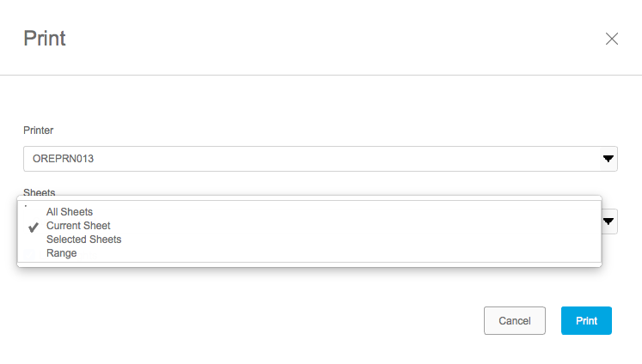Click the empty check slot beside Range
Viewport: 642px width, 364px height.
click(34, 253)
